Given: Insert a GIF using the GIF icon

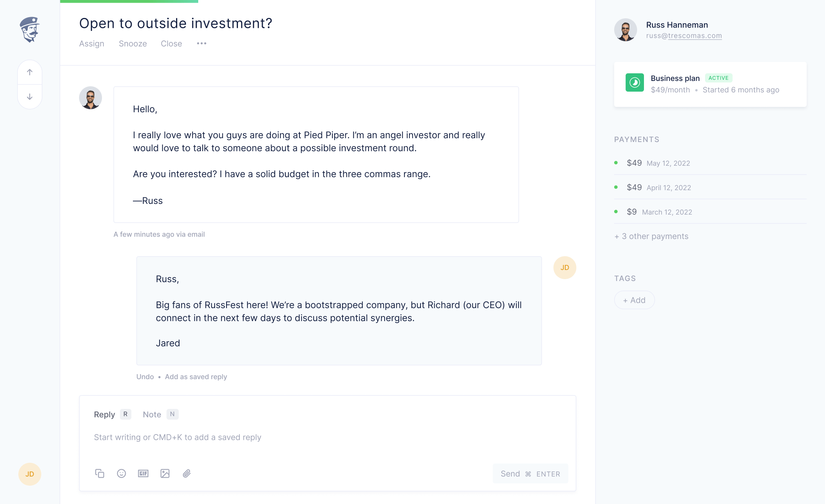Looking at the screenshot, I should coord(143,473).
